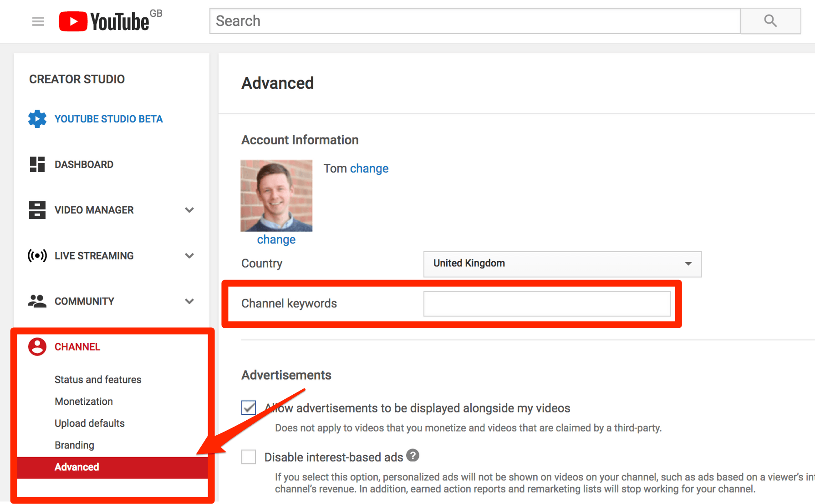The width and height of the screenshot is (815, 504).
Task: Click the Live Streaming broadcast icon
Action: 37,255
